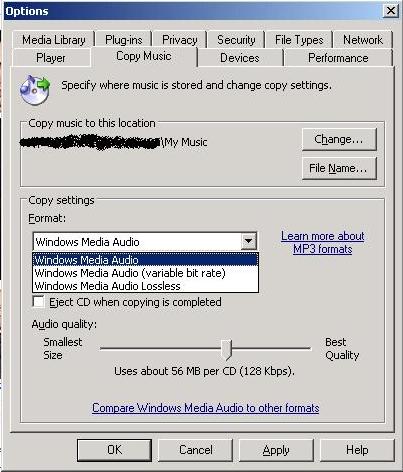Open the Plug-ins tab
The height and width of the screenshot is (472, 403).
click(124, 40)
